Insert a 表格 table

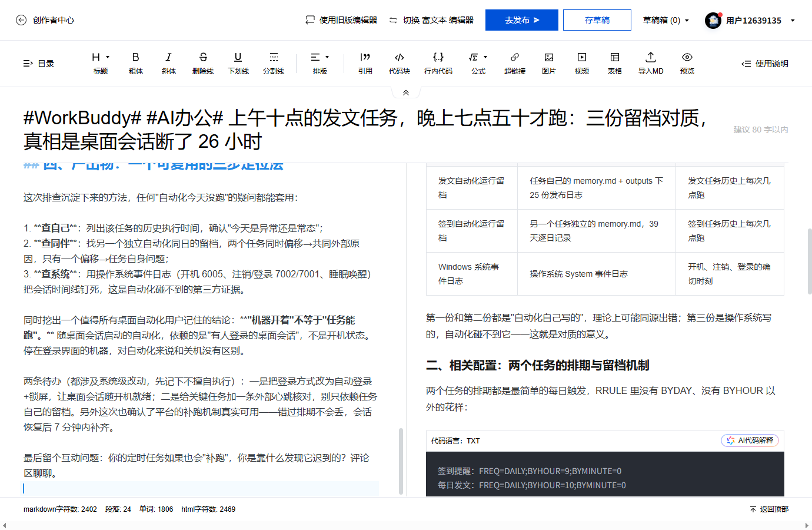point(615,63)
